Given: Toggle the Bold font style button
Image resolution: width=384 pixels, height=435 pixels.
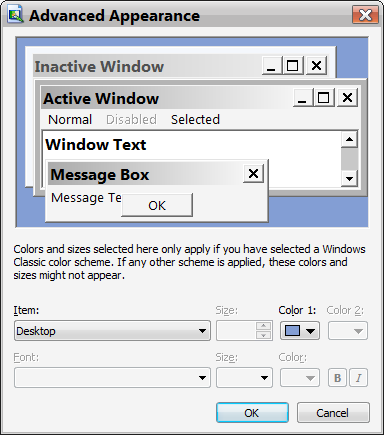Looking at the screenshot, I should tap(337, 378).
